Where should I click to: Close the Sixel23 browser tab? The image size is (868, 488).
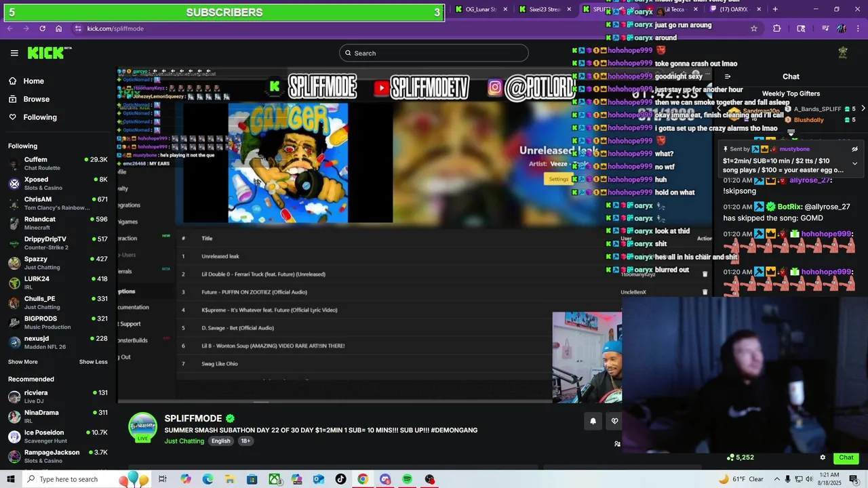pyautogui.click(x=569, y=9)
